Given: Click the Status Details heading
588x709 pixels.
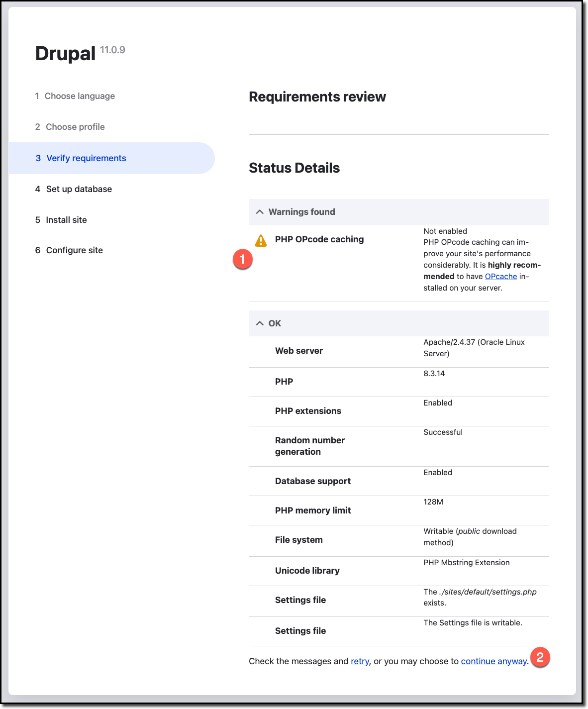Looking at the screenshot, I should (x=294, y=168).
